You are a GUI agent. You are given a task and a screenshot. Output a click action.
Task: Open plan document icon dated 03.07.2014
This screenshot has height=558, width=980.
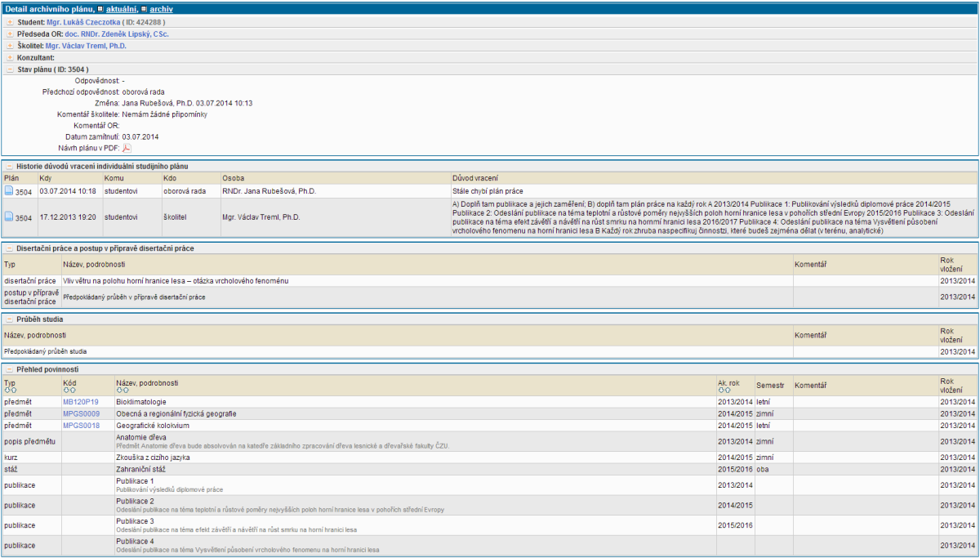pos(8,191)
